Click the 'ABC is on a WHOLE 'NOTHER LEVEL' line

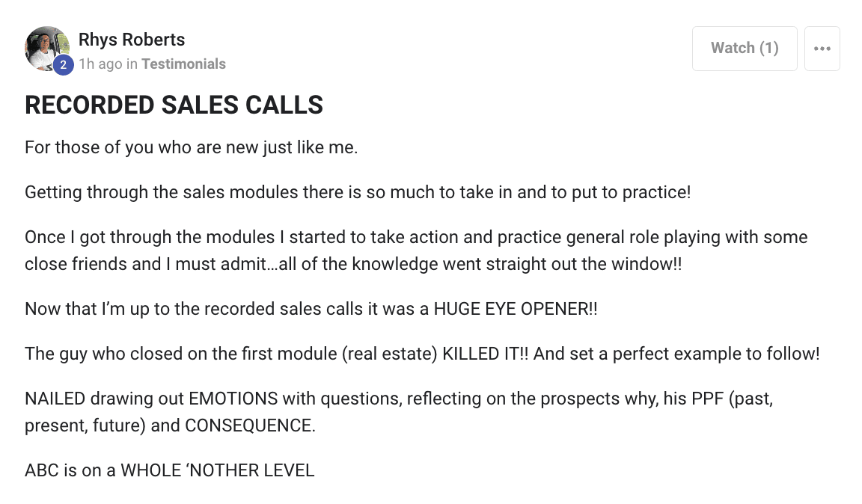[170, 470]
